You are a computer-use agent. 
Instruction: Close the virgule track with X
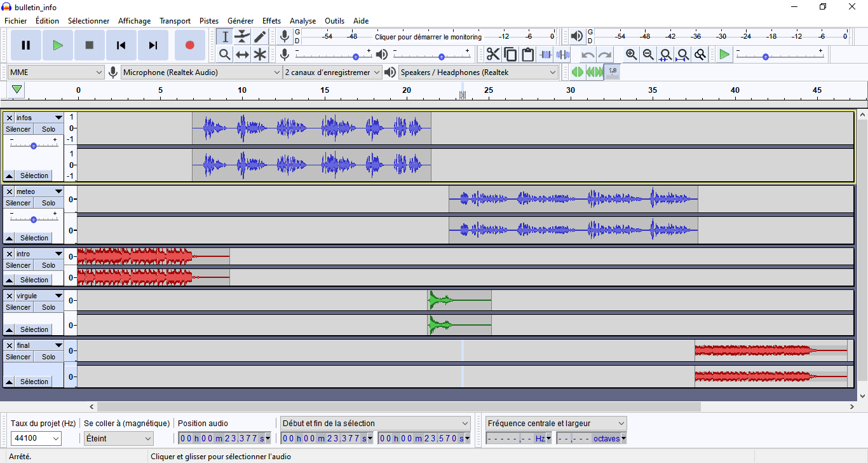(x=9, y=296)
